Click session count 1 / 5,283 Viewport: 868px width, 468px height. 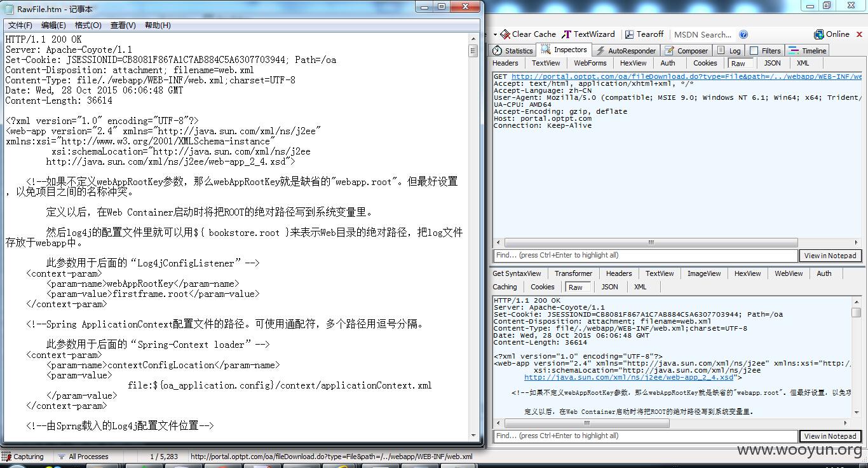[164, 457]
